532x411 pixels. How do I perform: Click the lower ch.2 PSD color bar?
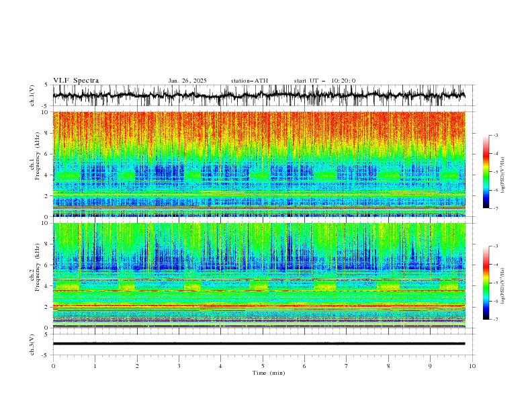click(x=486, y=283)
